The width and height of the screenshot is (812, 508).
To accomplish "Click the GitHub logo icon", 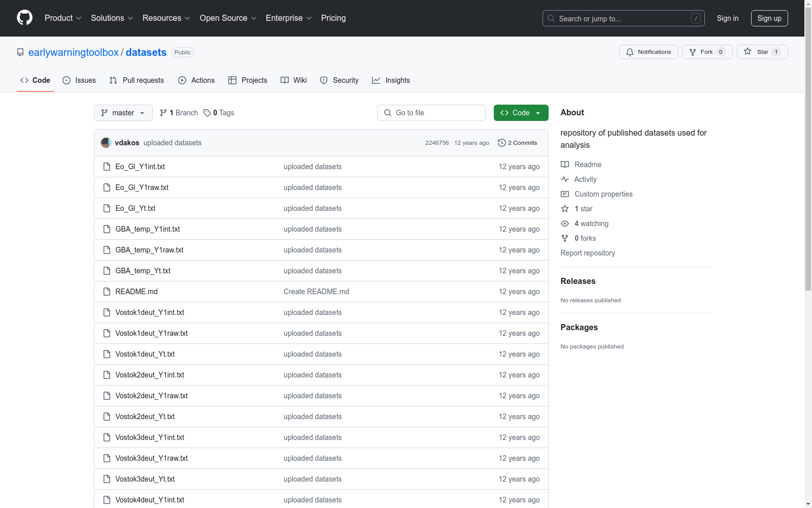I will 24,18.
